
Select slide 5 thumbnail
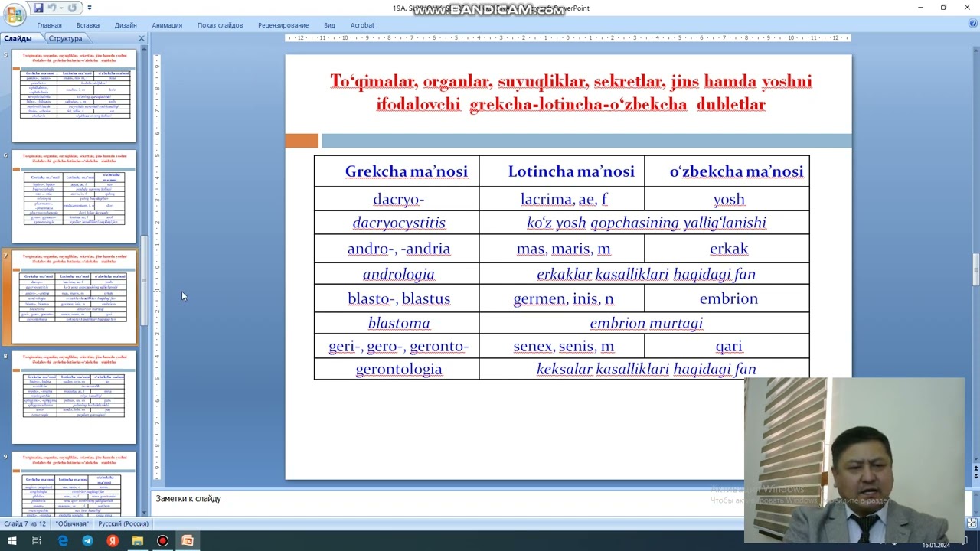click(x=74, y=96)
